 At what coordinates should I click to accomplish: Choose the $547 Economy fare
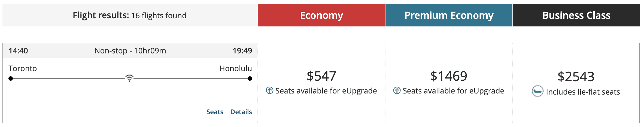(321, 76)
